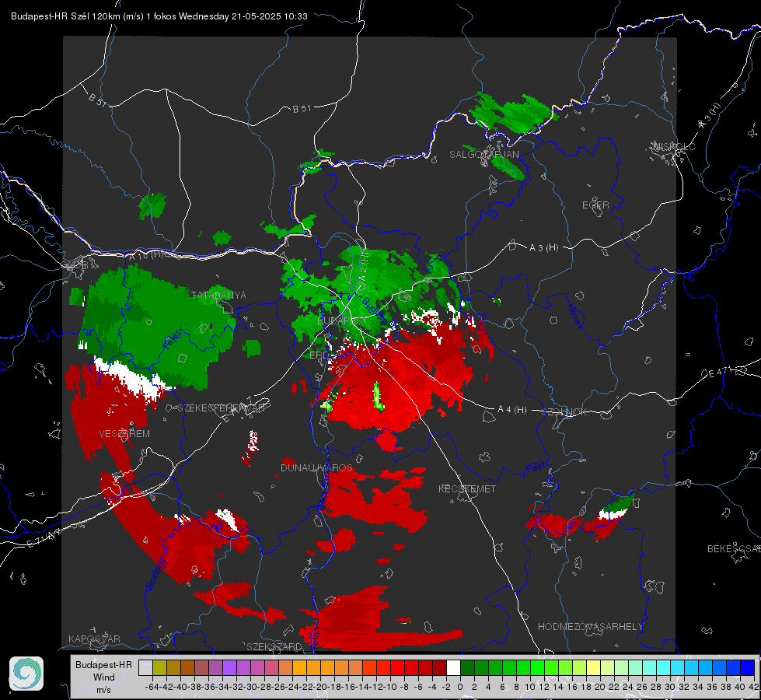Click the '42' value on the legend scale
The image size is (761, 700).
pyautogui.click(x=754, y=687)
